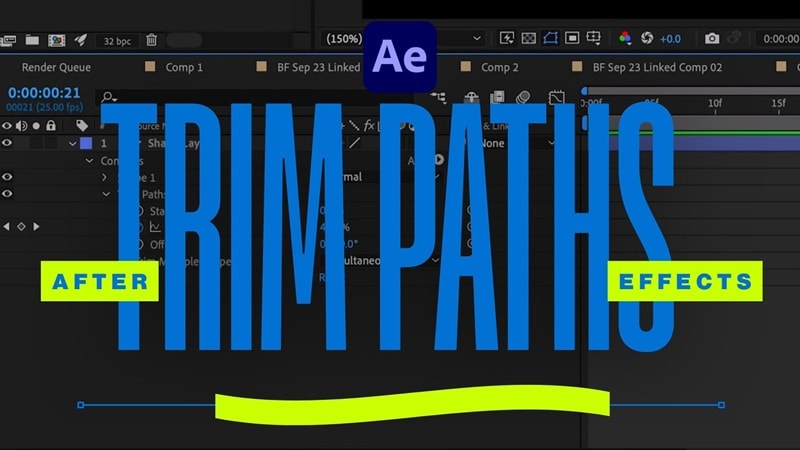Open the BF Sep 23 Linked tab

(x=318, y=67)
